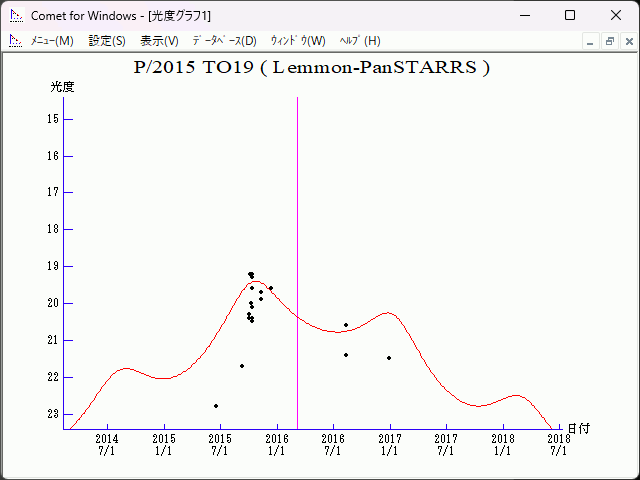
Task: Maximize the Comet for Windows application window
Action: [569, 15]
